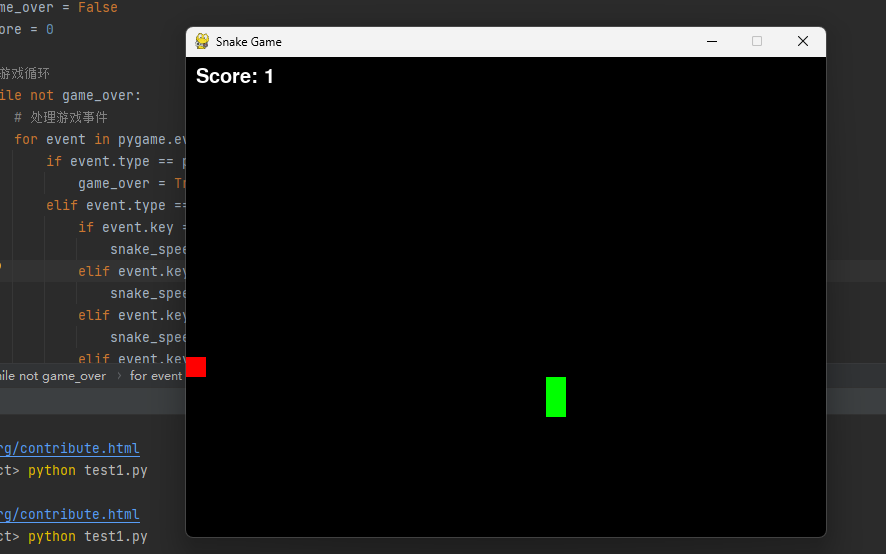Maximize the Snake Game window

pyautogui.click(x=757, y=41)
